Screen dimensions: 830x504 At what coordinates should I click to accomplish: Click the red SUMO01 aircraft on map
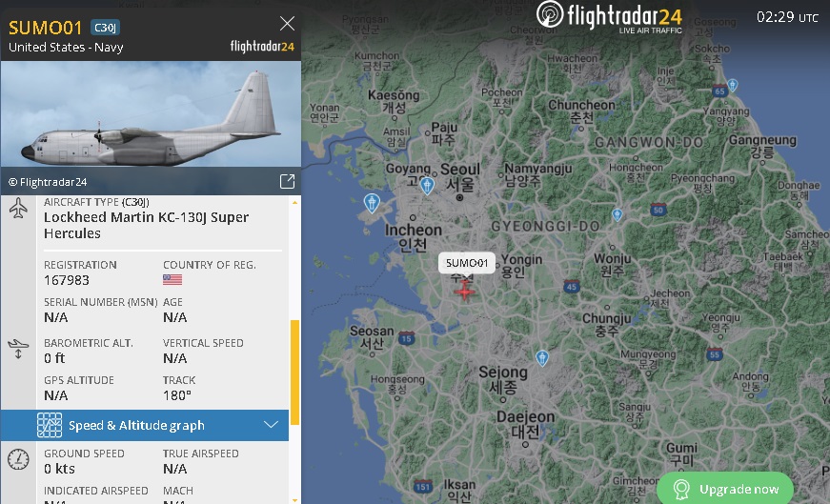coord(464,291)
